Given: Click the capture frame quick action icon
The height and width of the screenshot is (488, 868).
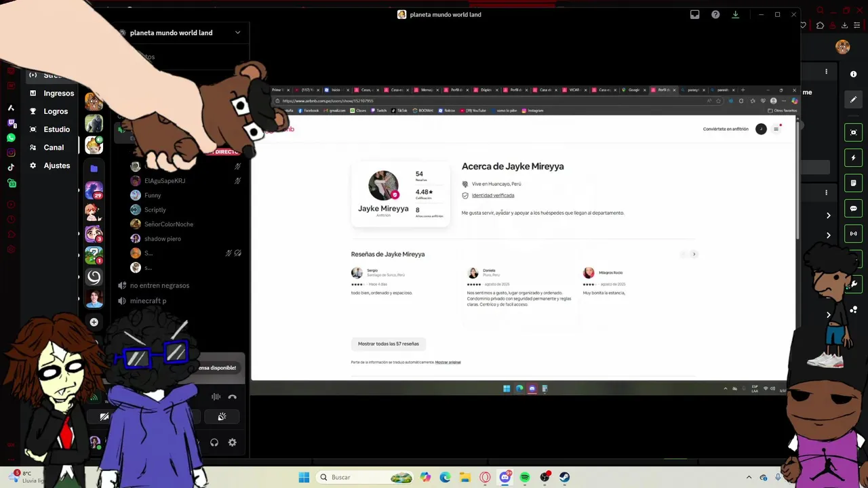Looking at the screenshot, I should click(x=853, y=132).
